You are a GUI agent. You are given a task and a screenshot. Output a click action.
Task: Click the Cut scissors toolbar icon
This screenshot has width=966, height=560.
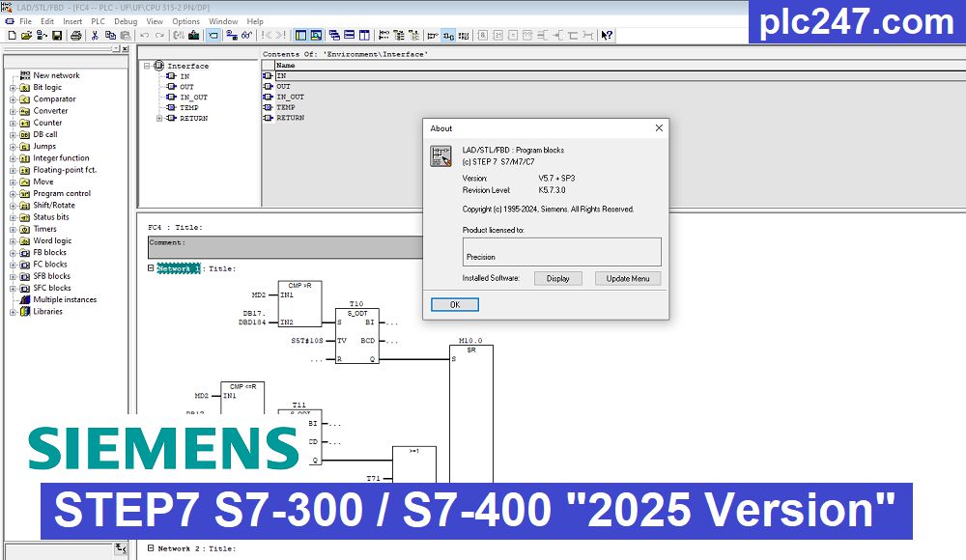tap(95, 36)
